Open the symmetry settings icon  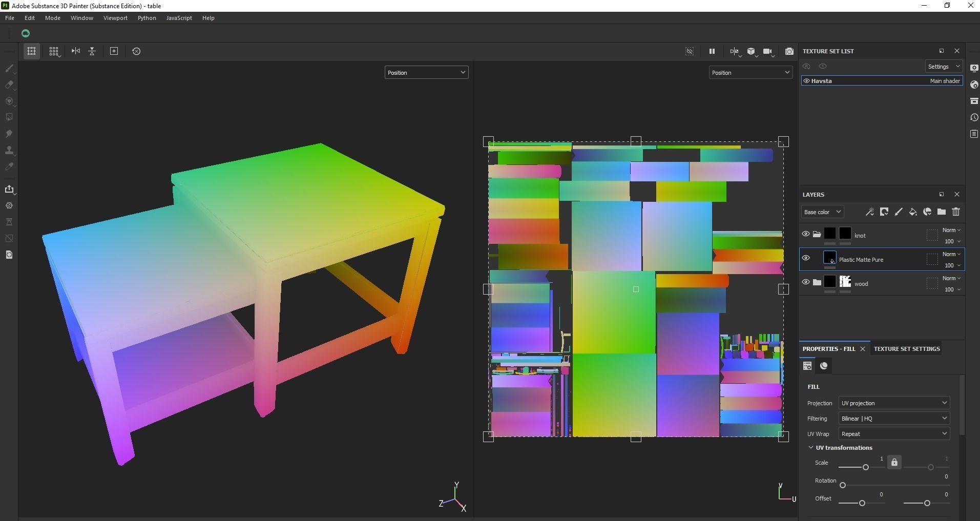pos(735,51)
